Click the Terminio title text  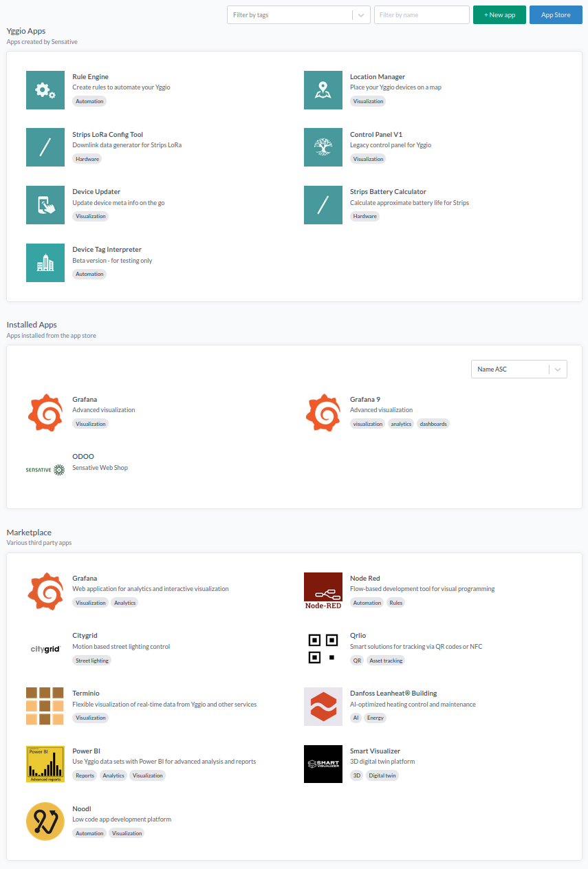[x=86, y=694]
